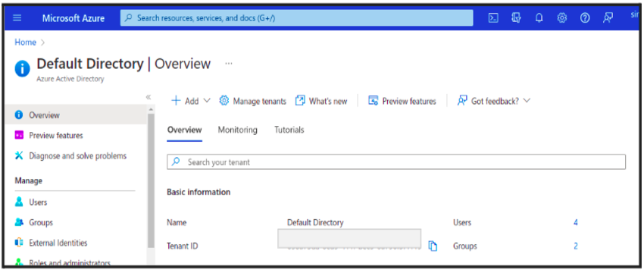Click the Diagnose and solve problems icon
The width and height of the screenshot is (644, 273).
(x=19, y=155)
